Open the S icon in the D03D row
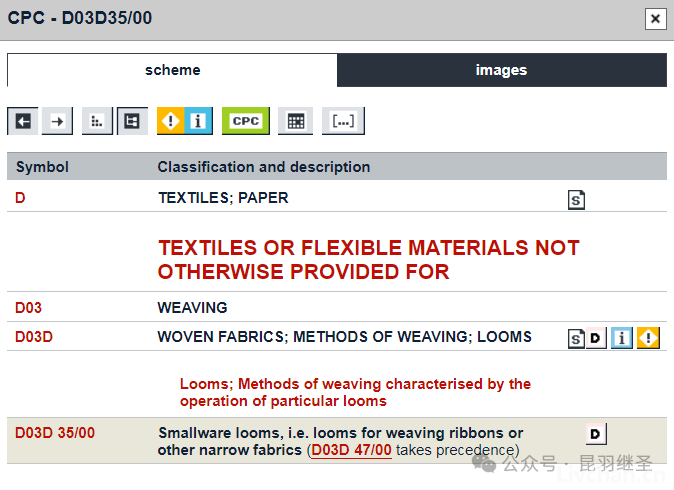This screenshot has height=490, width=674. (576, 338)
